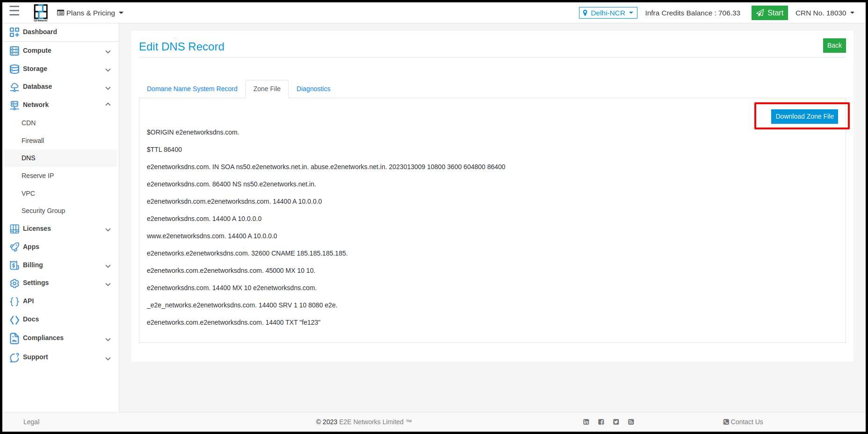Expand the Billing menu chevron
Image resolution: width=868 pixels, height=434 pixels.
[108, 266]
